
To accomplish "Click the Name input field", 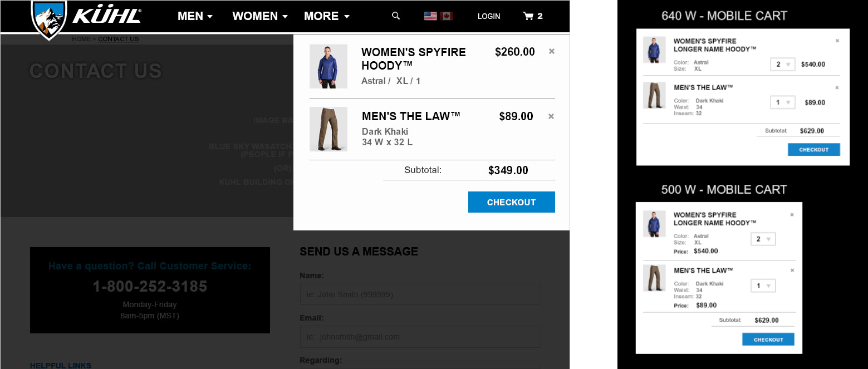I will tap(420, 294).
